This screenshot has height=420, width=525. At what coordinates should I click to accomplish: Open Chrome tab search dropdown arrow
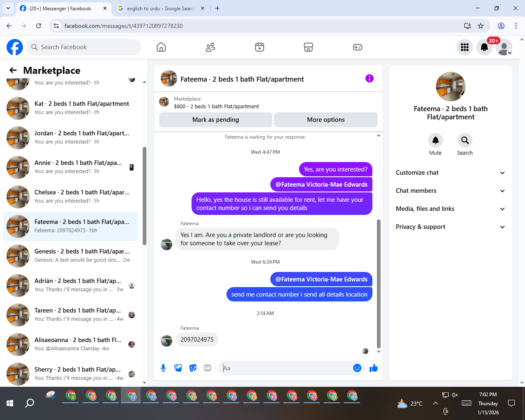click(x=8, y=8)
